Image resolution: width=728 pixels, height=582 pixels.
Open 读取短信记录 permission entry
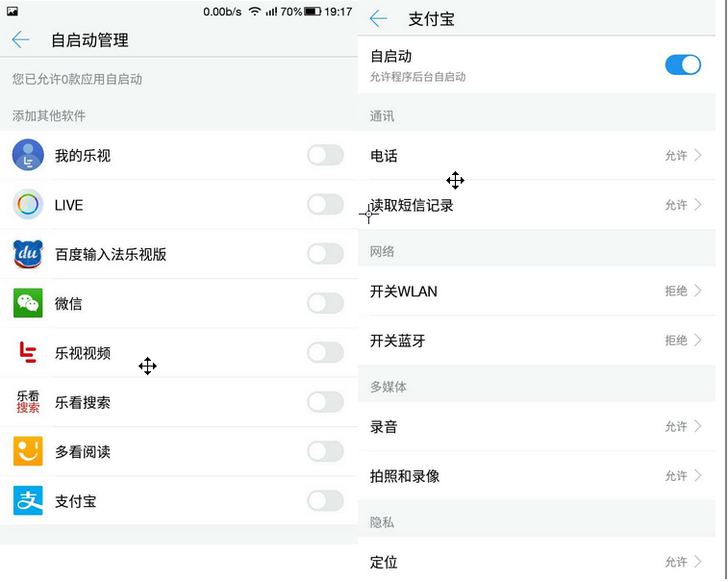(x=537, y=205)
